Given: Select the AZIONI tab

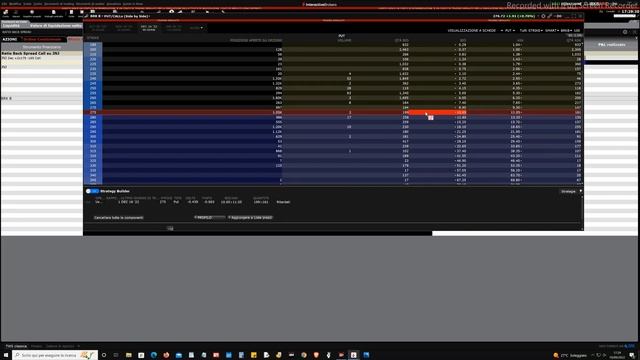Looking at the screenshot, I should tap(10, 39).
